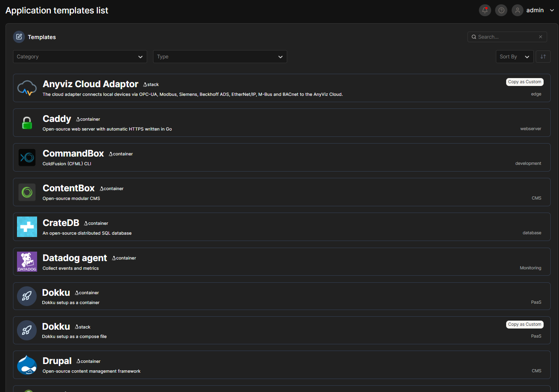This screenshot has height=392, width=559.
Task: Click the CrateDB blue logo
Action: click(27, 227)
